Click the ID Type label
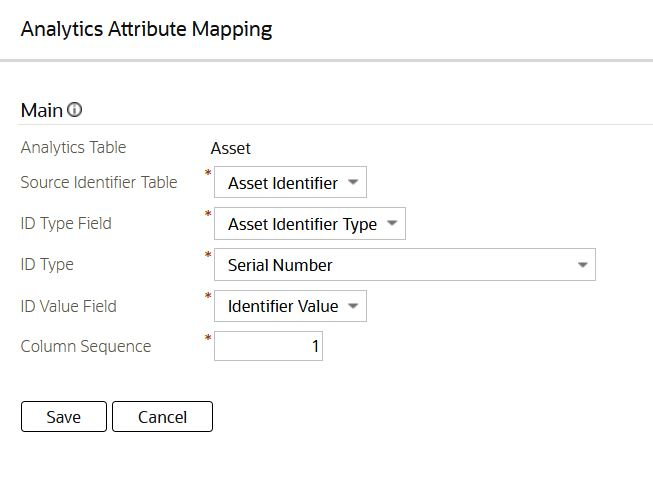653x482 pixels. coord(47,265)
